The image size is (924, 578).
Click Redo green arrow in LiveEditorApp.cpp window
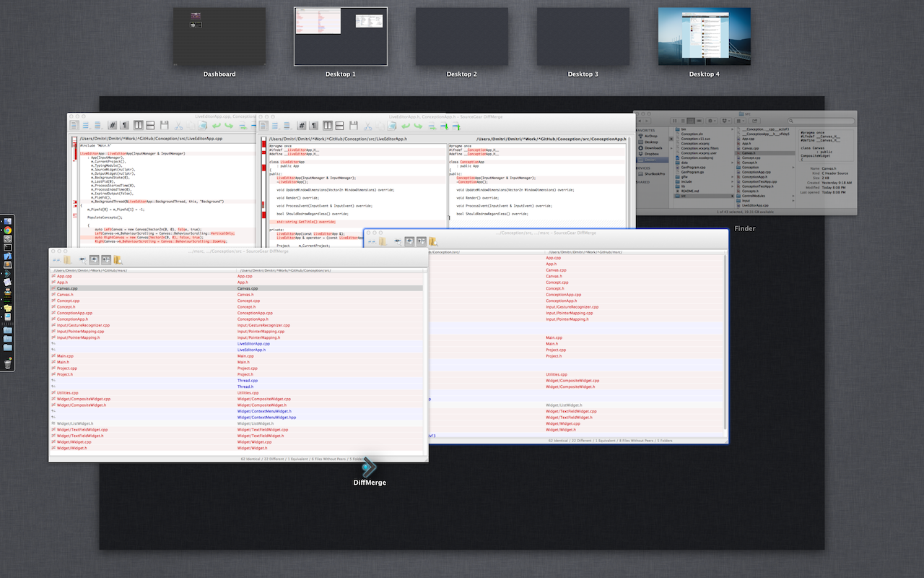pyautogui.click(x=229, y=125)
